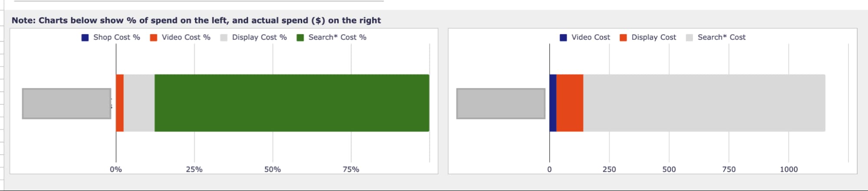Click the blue Video Cost legend swatch
Viewport: 868px width, 191px height.
(x=563, y=38)
